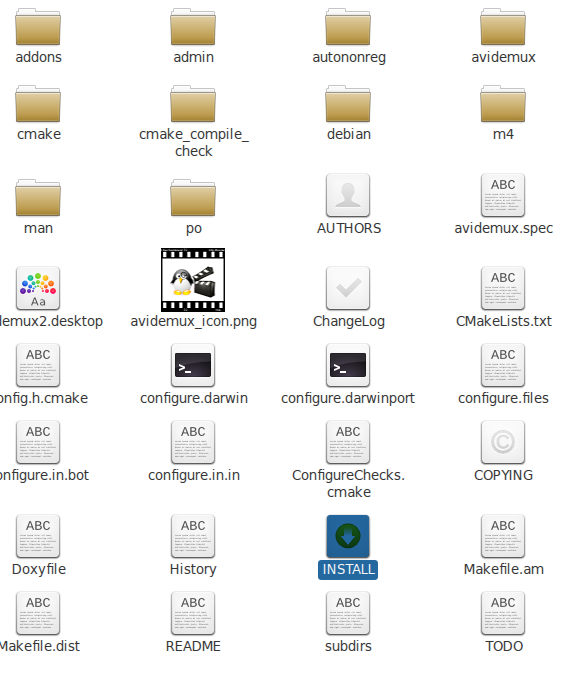Click the ChangeLog file name text

point(349,321)
